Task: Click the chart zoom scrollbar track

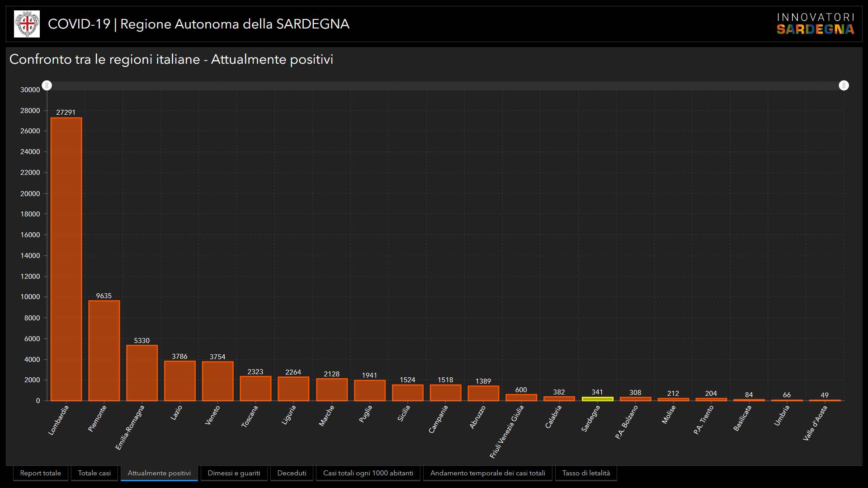Action: pos(445,85)
